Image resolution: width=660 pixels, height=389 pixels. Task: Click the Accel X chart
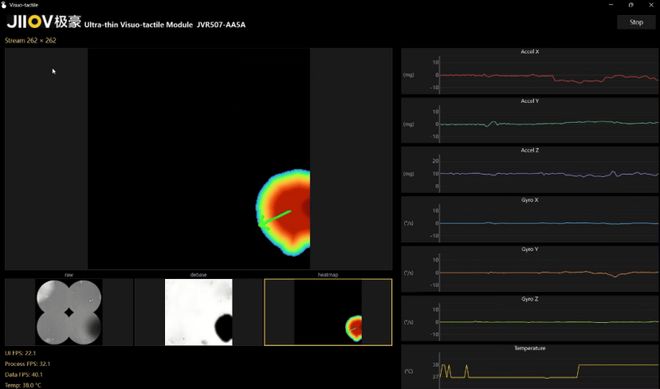(x=530, y=71)
